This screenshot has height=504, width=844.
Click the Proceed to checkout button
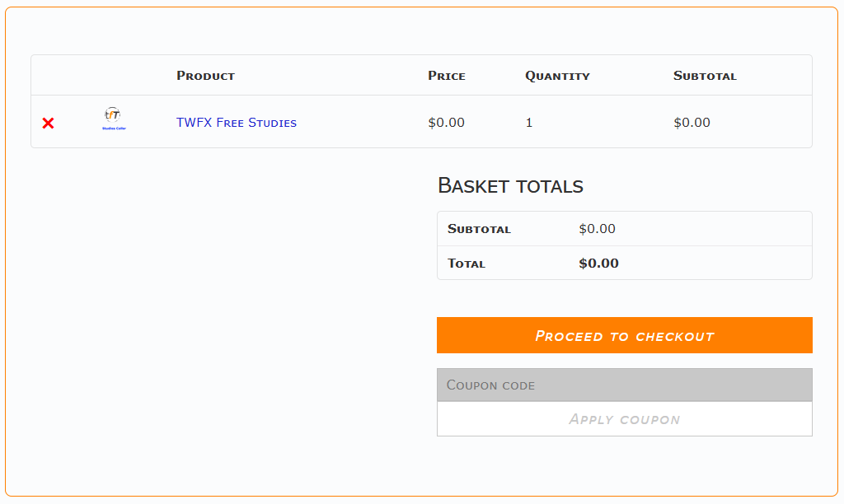624,335
